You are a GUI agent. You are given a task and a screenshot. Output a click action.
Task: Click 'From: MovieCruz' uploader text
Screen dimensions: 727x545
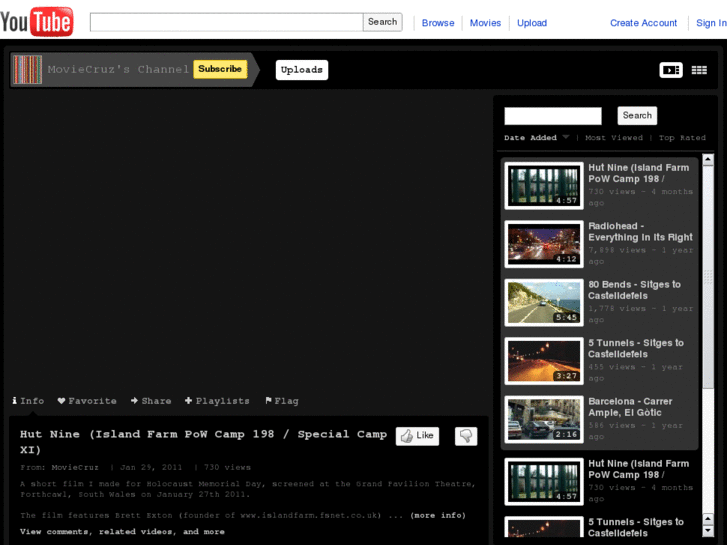tap(59, 468)
